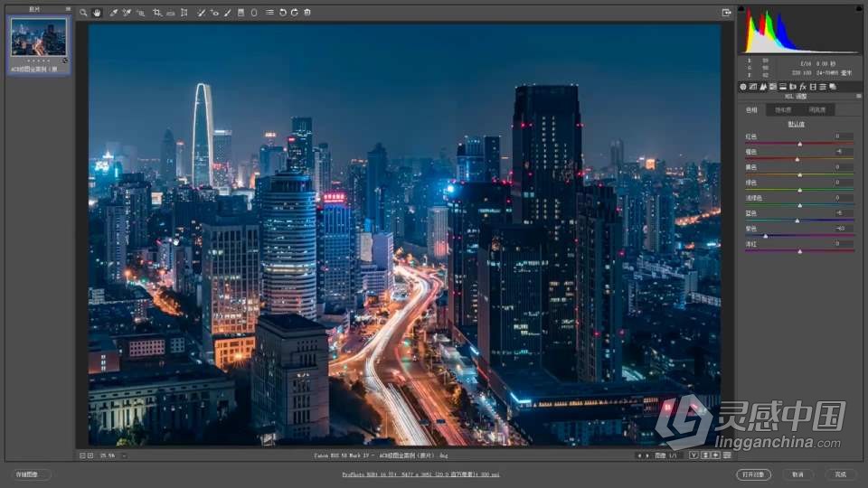Open the Tone Curve panel icon
The height and width of the screenshot is (488, 868).
click(753, 87)
